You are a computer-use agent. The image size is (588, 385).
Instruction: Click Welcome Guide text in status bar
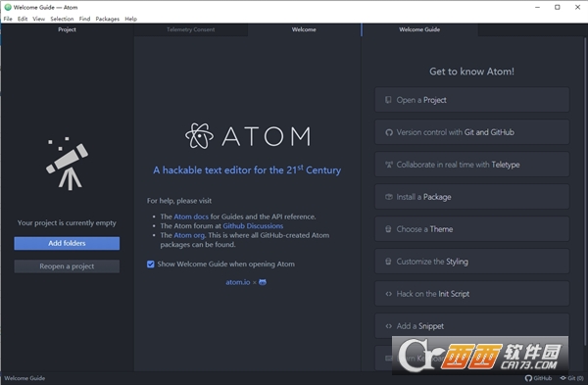pos(24,378)
